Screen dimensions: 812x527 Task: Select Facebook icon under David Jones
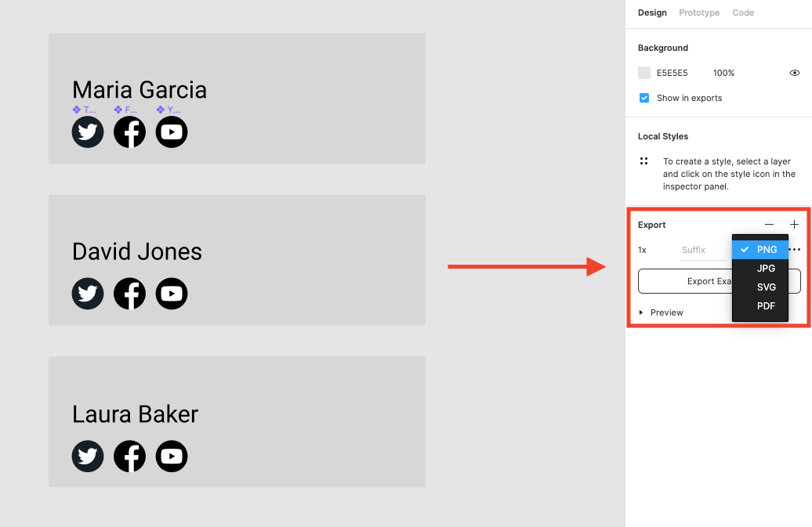pyautogui.click(x=129, y=294)
